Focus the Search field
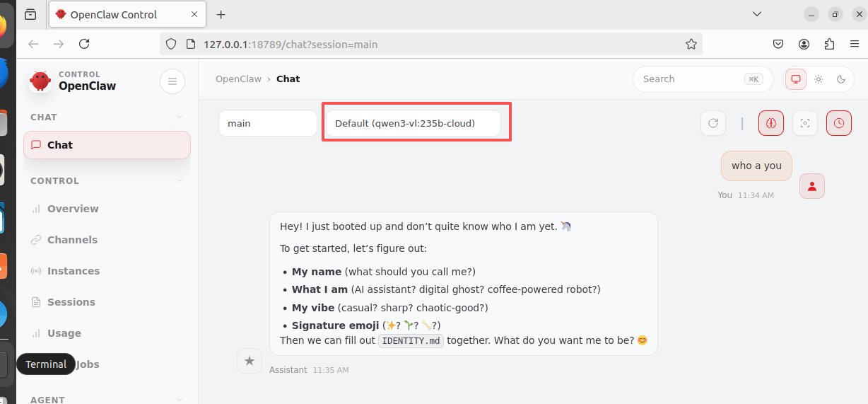 (x=704, y=79)
